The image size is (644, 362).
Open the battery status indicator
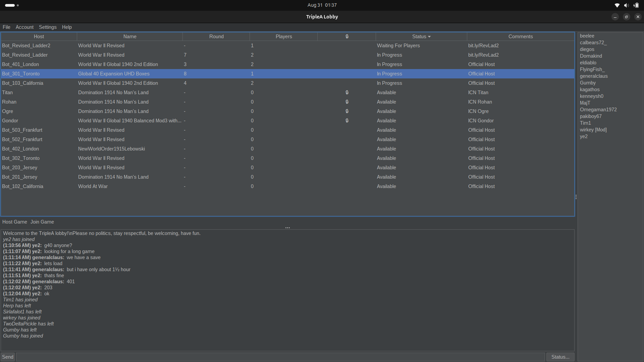[x=636, y=5]
